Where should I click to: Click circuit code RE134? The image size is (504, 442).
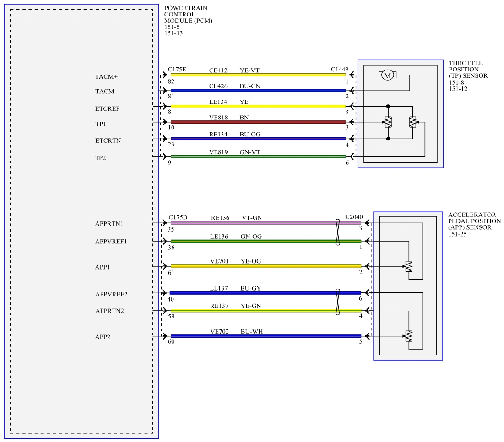218,134
